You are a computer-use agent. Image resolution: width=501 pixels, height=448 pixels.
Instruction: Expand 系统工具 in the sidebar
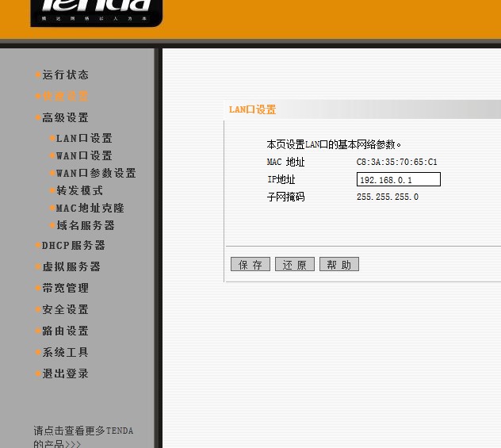tap(65, 352)
